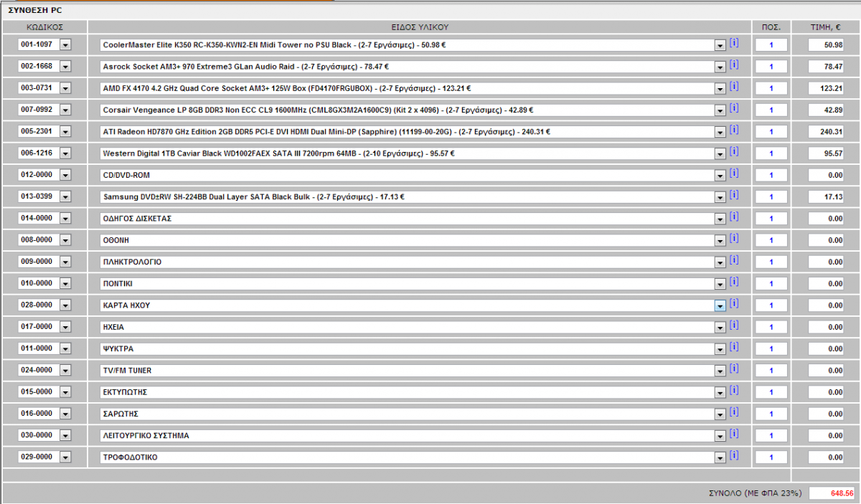This screenshot has height=504, width=861.
Task: Click price field showing 17.13
Action: pyautogui.click(x=827, y=197)
